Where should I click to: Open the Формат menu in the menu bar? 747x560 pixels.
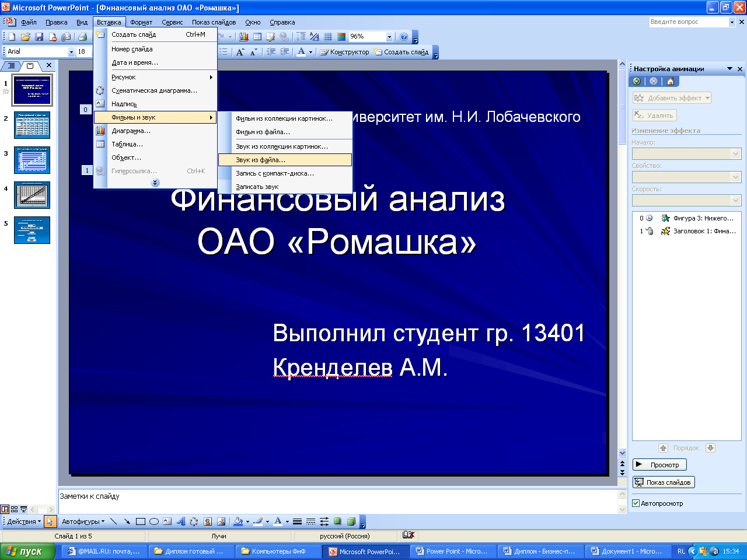coord(141,22)
